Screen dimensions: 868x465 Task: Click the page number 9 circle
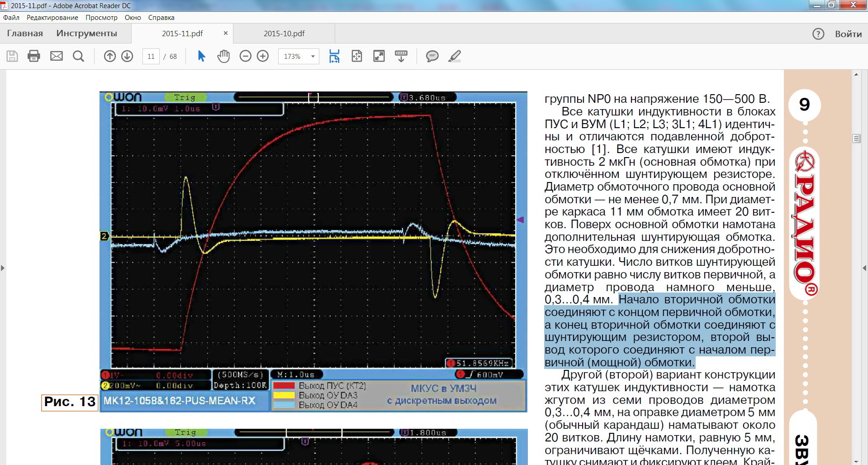point(804,105)
